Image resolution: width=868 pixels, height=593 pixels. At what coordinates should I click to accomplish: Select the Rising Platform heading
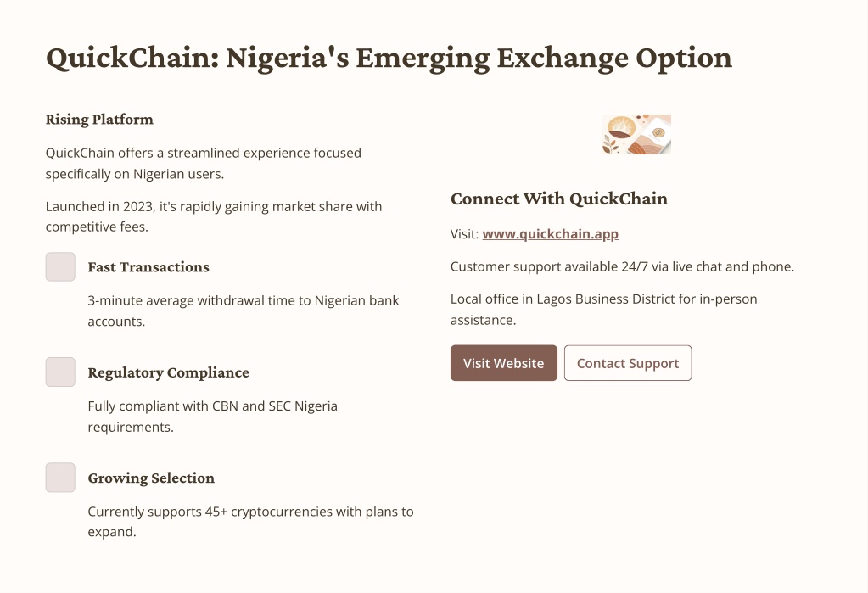click(99, 120)
